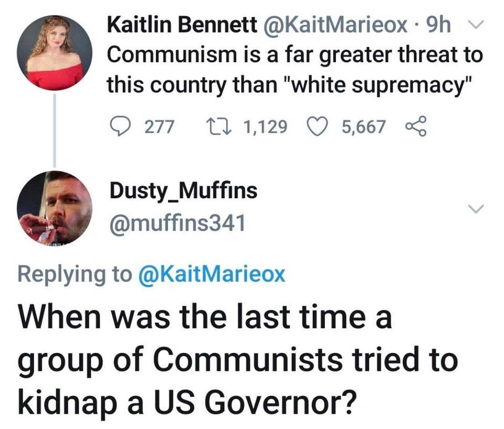Click the 5,667 likes count
Image resolution: width=504 pixels, height=429 pixels.
(363, 126)
